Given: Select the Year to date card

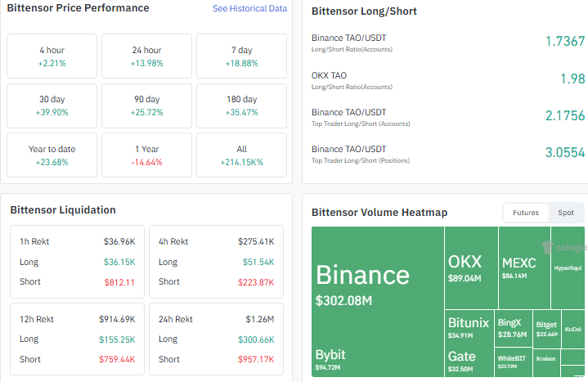Looking at the screenshot, I should point(52,155).
